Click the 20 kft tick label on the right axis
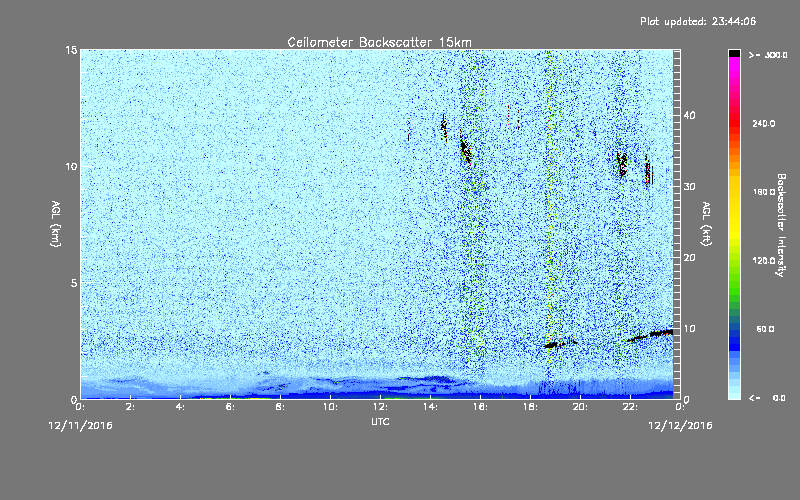800x500 pixels. [x=689, y=258]
